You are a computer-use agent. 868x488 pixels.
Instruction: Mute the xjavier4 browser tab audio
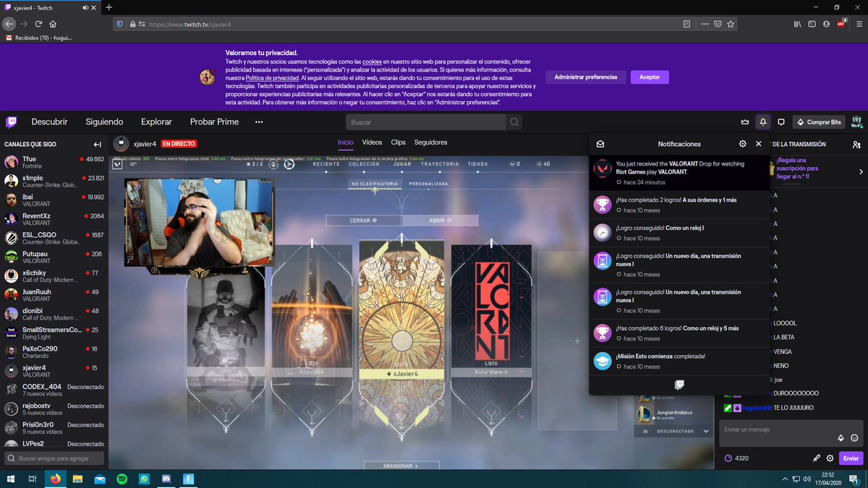click(85, 7)
